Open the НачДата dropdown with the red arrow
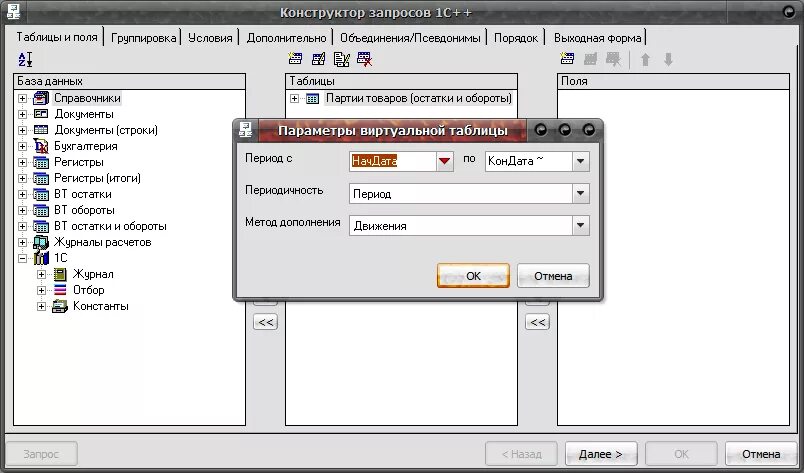The image size is (804, 473). 445,161
